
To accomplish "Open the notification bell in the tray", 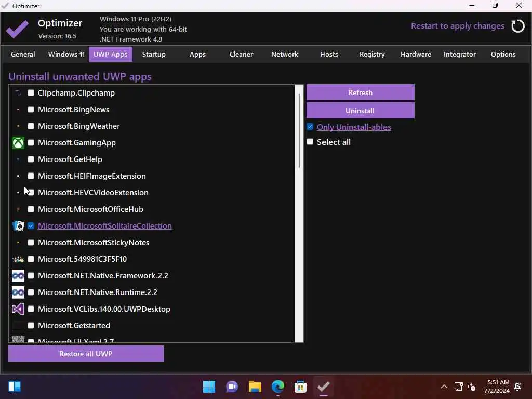I will [x=518, y=387].
